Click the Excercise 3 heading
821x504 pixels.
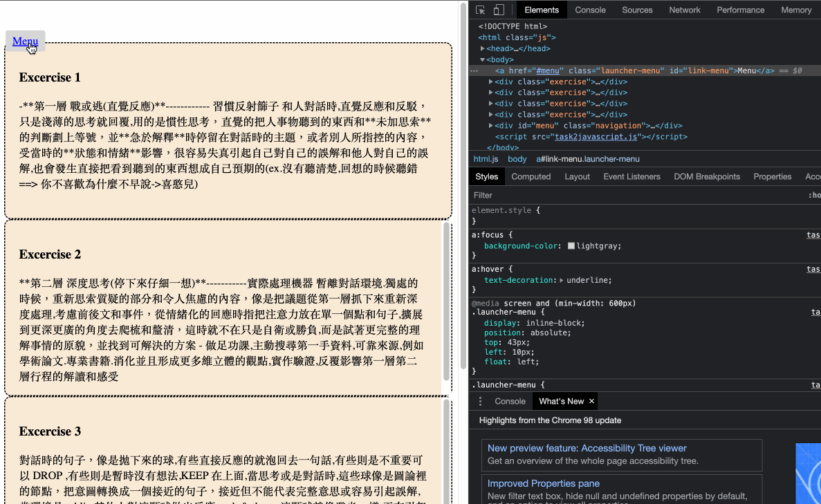[x=50, y=431]
